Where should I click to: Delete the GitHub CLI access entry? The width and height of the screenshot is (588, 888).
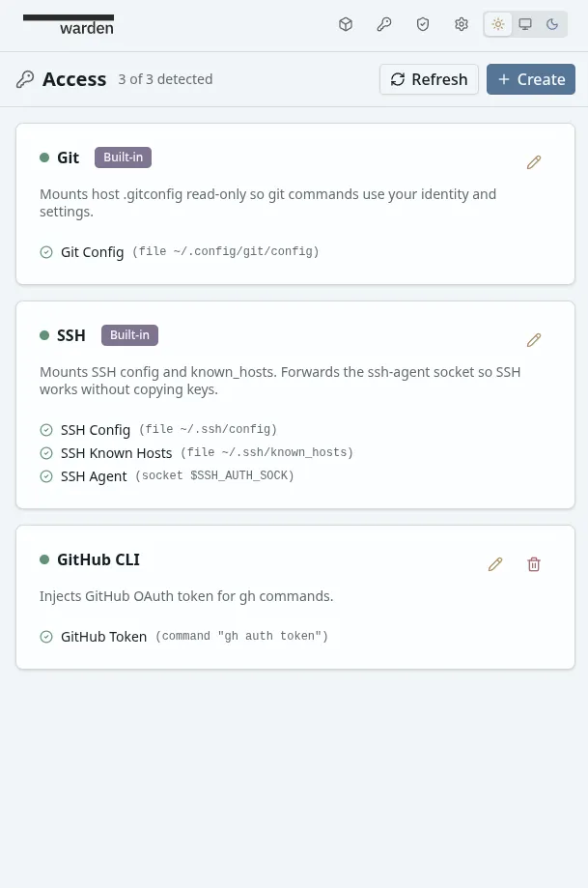[x=534, y=564]
